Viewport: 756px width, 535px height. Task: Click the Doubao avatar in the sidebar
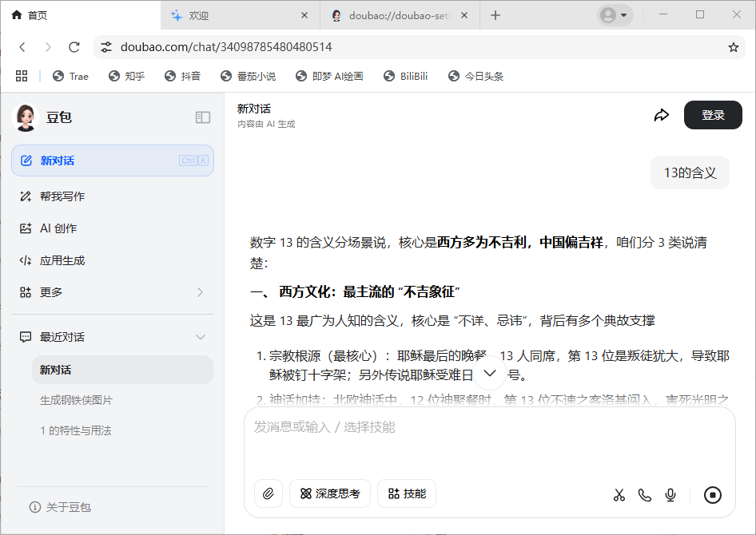25,117
